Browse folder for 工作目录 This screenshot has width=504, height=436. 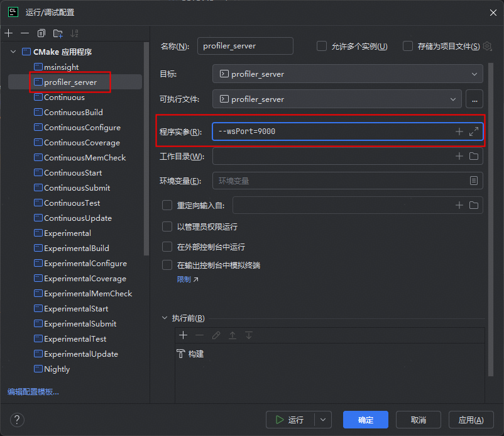(474, 156)
